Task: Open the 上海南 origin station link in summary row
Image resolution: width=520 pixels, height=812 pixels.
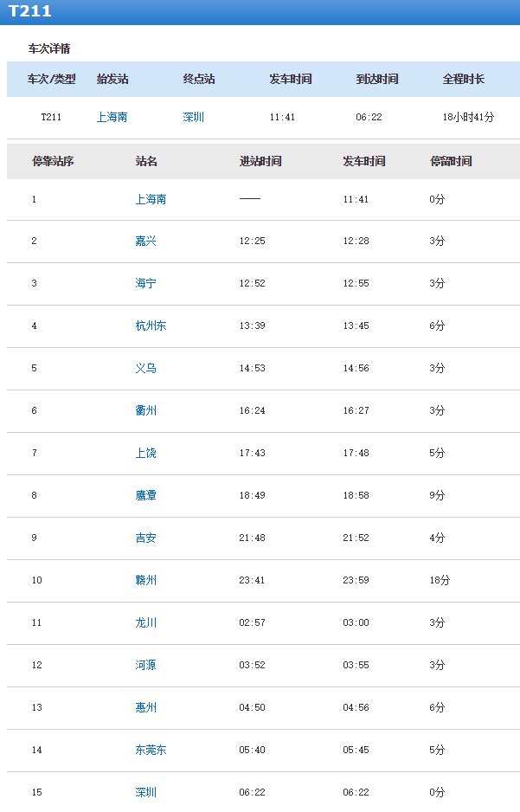Action: point(112,117)
